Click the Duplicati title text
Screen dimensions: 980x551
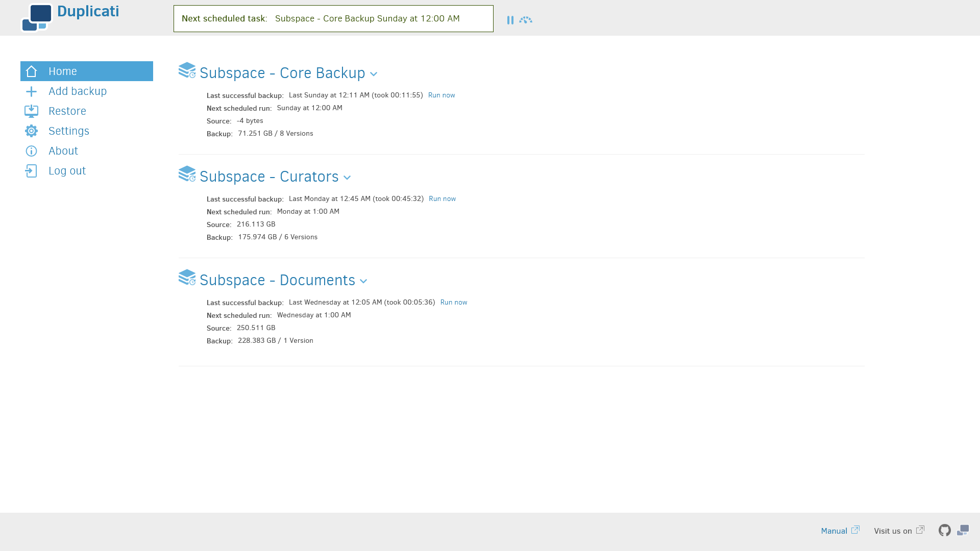pos(88,11)
